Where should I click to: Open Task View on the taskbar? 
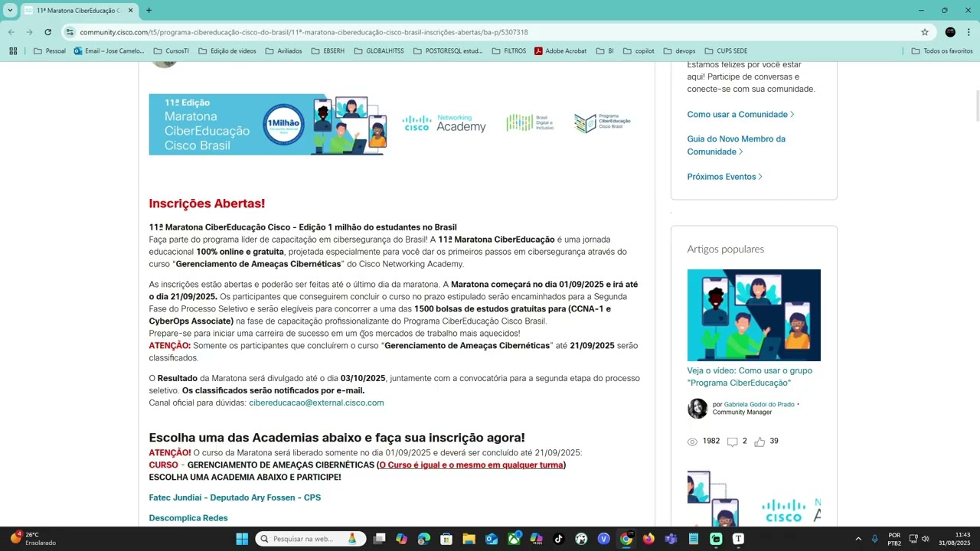(379, 539)
